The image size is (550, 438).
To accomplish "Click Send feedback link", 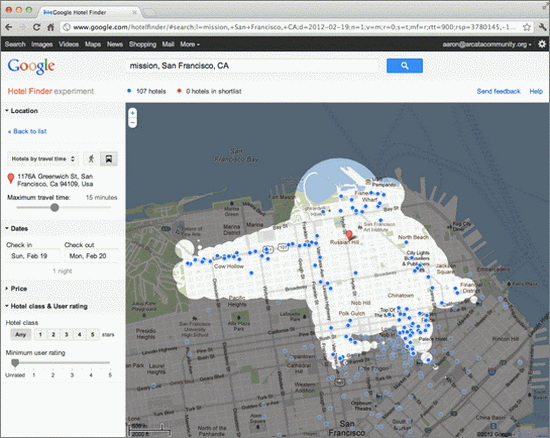I will coord(498,91).
